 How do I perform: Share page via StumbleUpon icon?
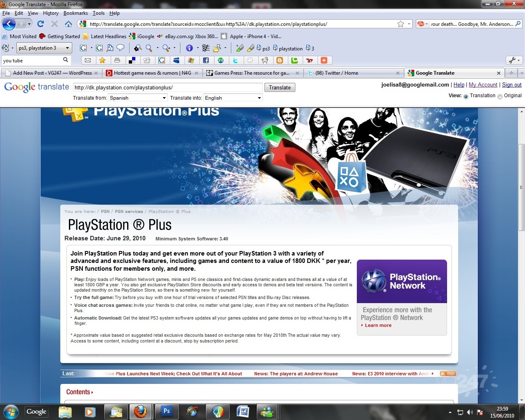[221, 60]
